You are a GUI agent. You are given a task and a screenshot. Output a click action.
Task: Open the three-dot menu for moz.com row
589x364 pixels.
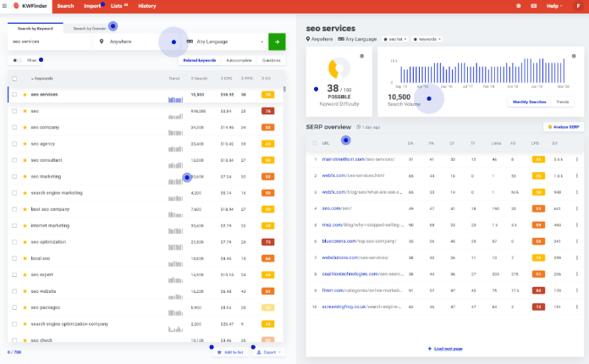577,225
